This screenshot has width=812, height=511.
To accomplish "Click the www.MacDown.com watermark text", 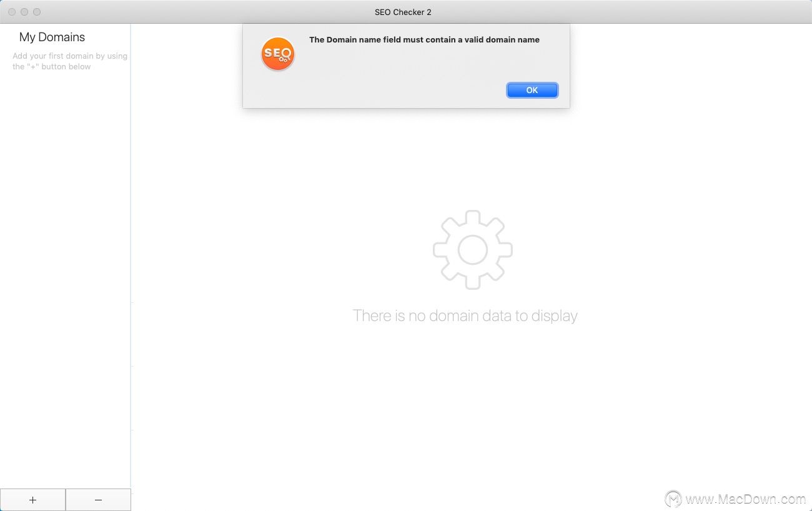I will point(746,499).
